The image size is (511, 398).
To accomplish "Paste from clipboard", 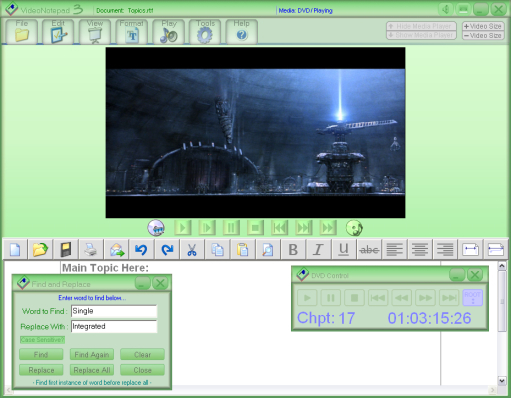I will 243,249.
